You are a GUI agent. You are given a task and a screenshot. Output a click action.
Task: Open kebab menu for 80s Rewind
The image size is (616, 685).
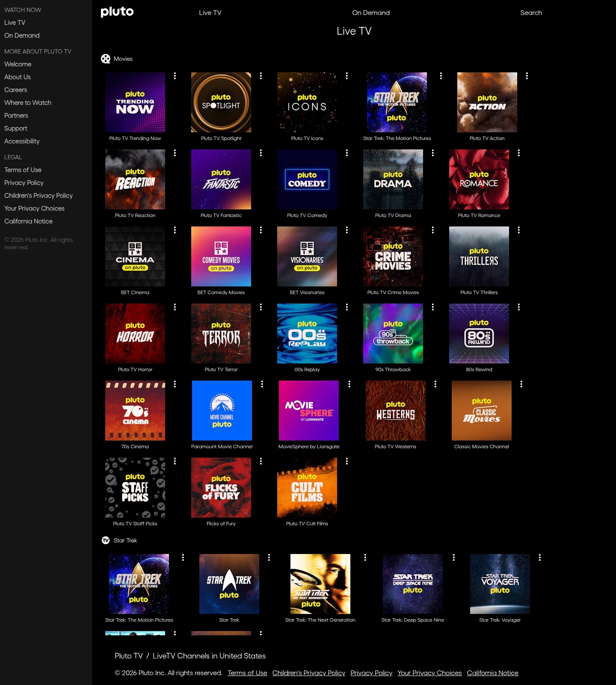coord(519,307)
